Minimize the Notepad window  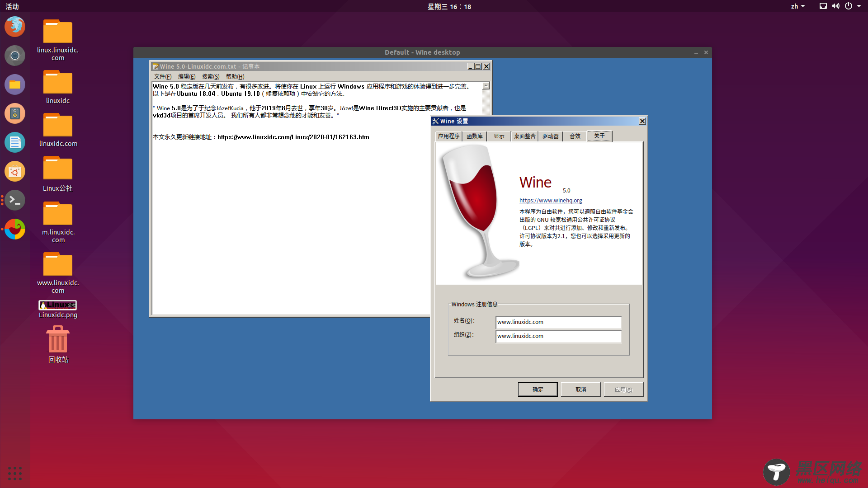[x=471, y=66]
